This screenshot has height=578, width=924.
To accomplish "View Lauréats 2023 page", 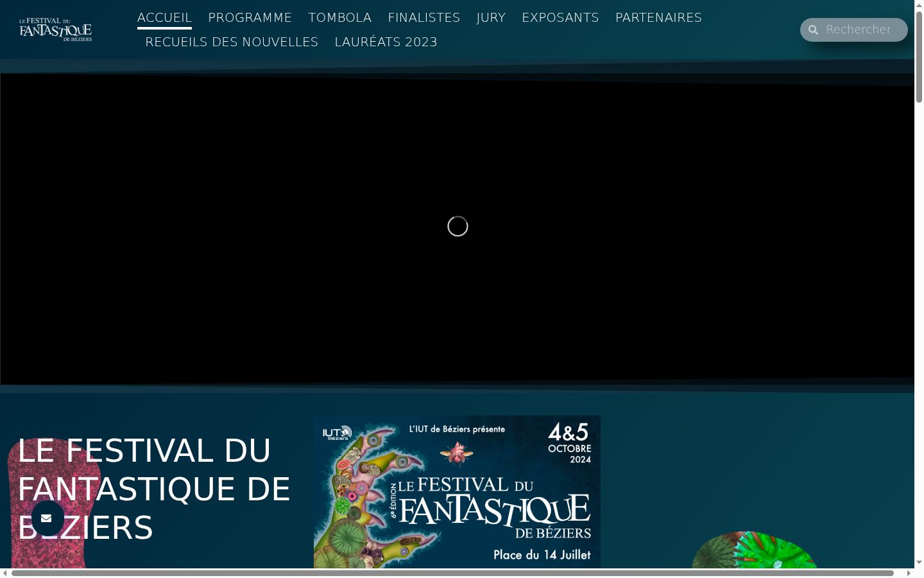I will point(386,42).
